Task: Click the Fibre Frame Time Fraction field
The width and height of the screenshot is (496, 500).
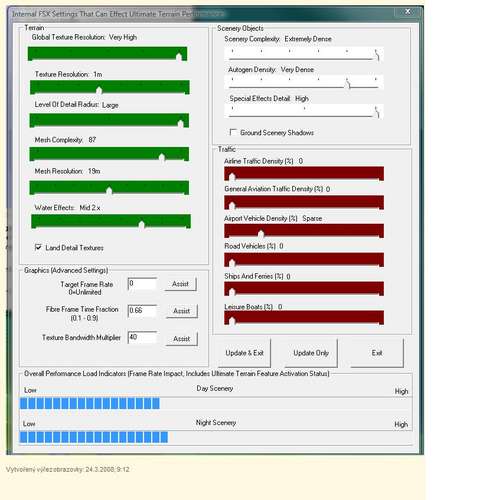Action: click(x=142, y=311)
